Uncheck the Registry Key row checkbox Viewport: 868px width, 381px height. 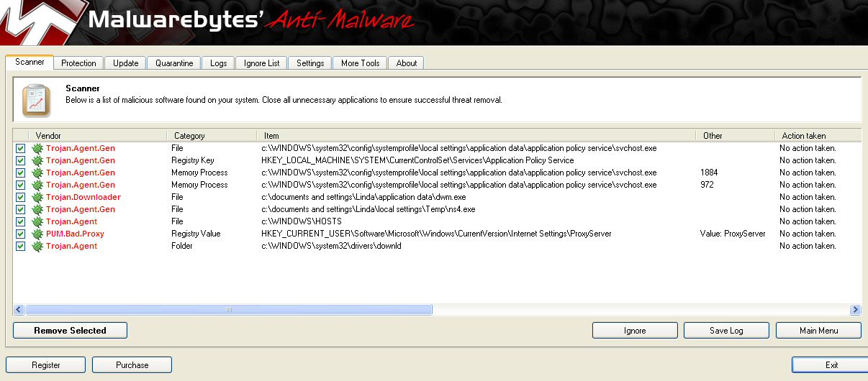20,160
